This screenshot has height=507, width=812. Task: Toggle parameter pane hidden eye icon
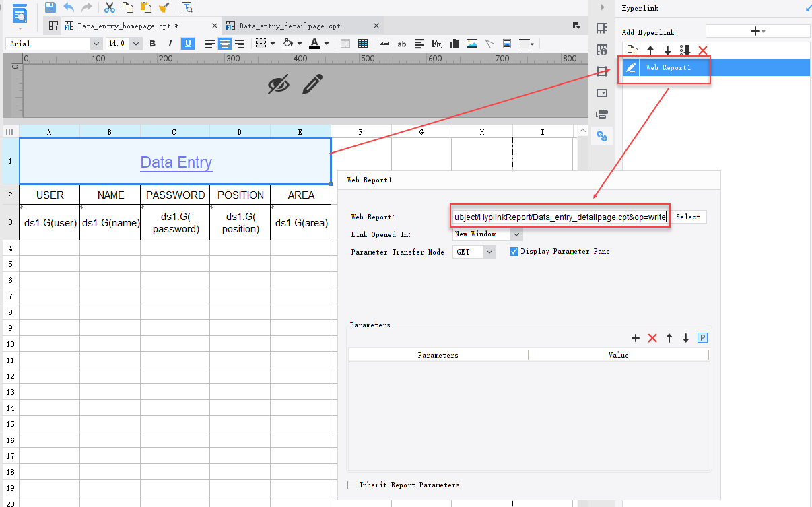point(279,84)
